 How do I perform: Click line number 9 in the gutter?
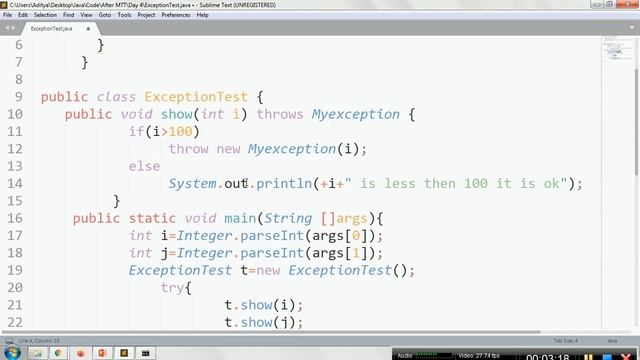(19, 97)
